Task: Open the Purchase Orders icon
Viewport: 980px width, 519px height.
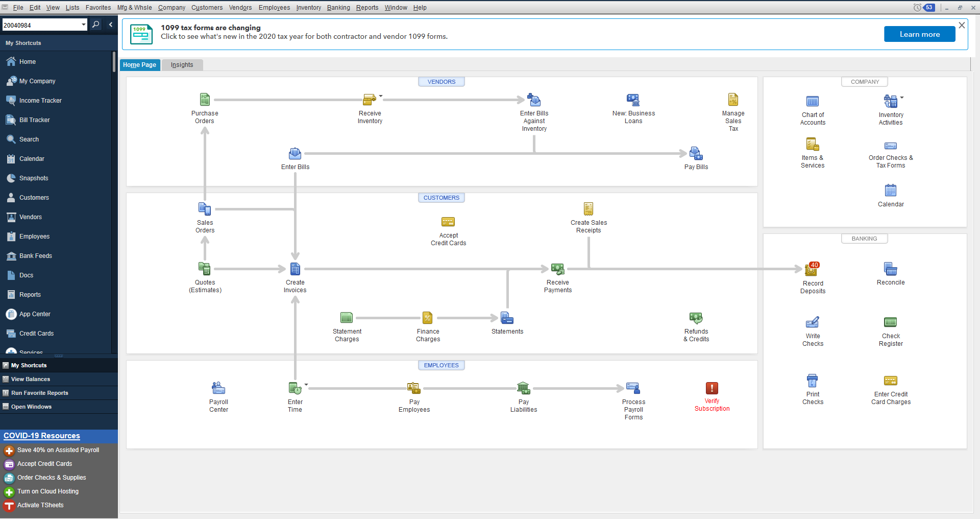Action: 205,100
